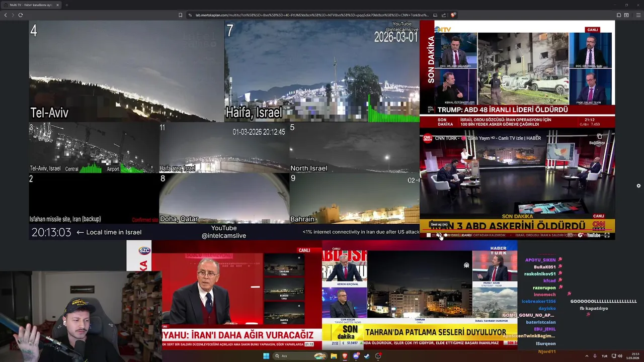
Task: Close the Multi TV browser tab
Action: coord(57,5)
